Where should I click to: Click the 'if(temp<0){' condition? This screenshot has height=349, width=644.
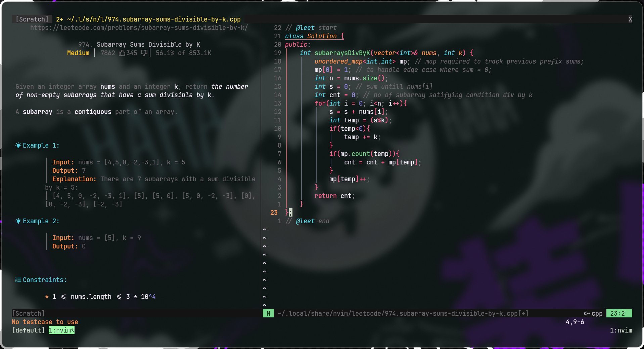coord(350,129)
